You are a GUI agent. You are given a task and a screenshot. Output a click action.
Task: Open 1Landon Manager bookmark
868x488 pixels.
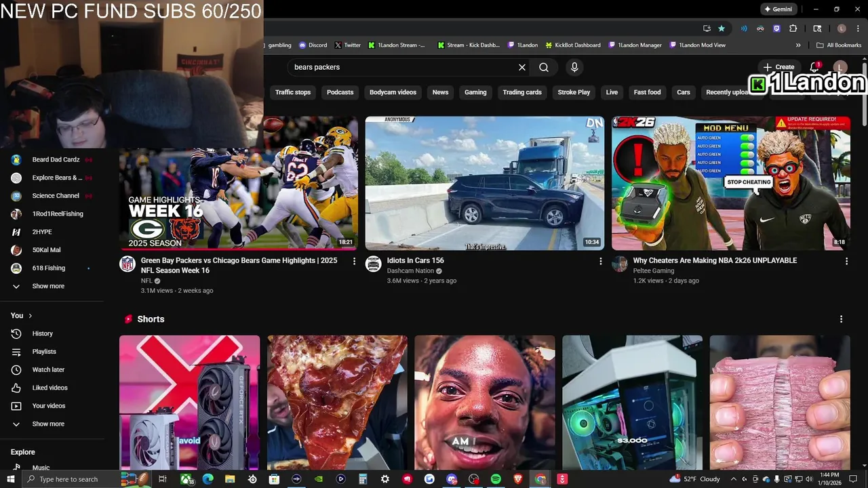(635, 45)
